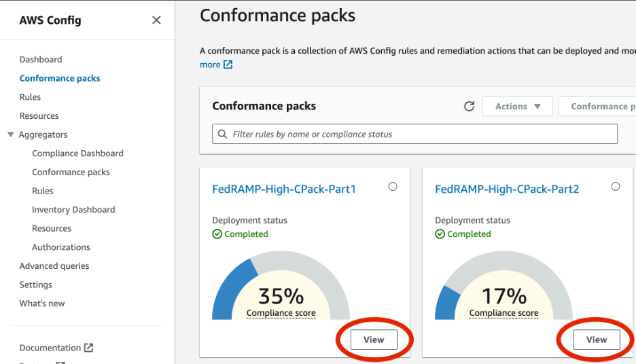Click Compliance score label under 35%

(281, 313)
